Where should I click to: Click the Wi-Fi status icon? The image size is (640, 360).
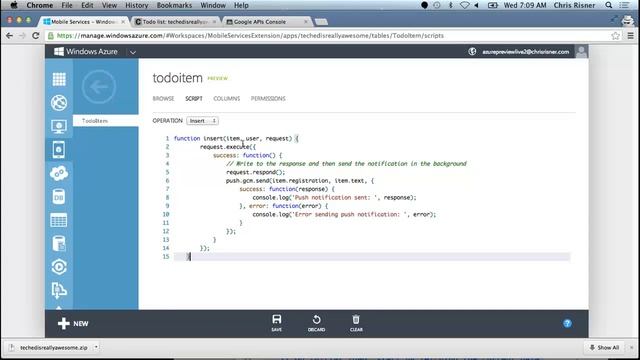coord(464,5)
